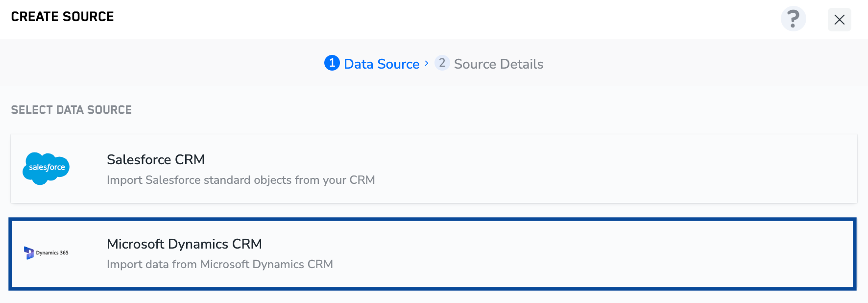The height and width of the screenshot is (303, 868).
Task: Click the CREATE SOURCE heading
Action: click(x=62, y=17)
